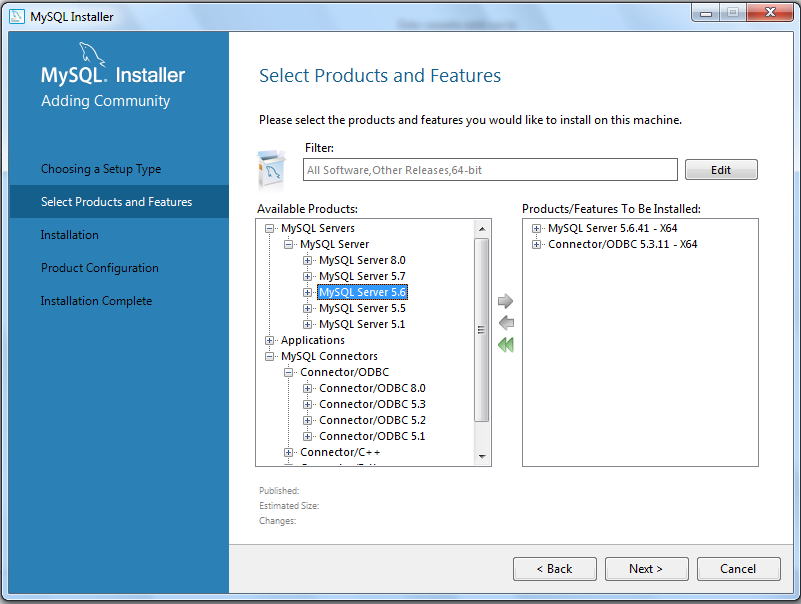Expand the Applications tree node
Viewport: 801px width, 604px height.
270,340
